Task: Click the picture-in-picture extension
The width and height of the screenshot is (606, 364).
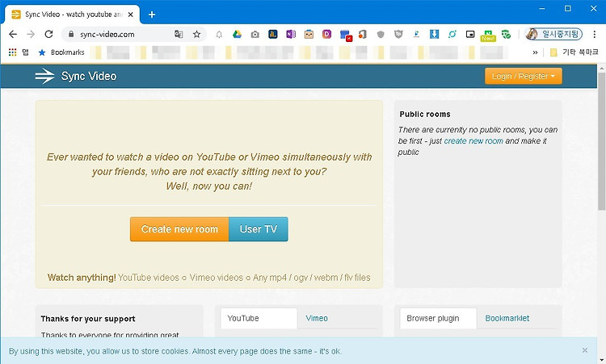Action: pyautogui.click(x=470, y=35)
